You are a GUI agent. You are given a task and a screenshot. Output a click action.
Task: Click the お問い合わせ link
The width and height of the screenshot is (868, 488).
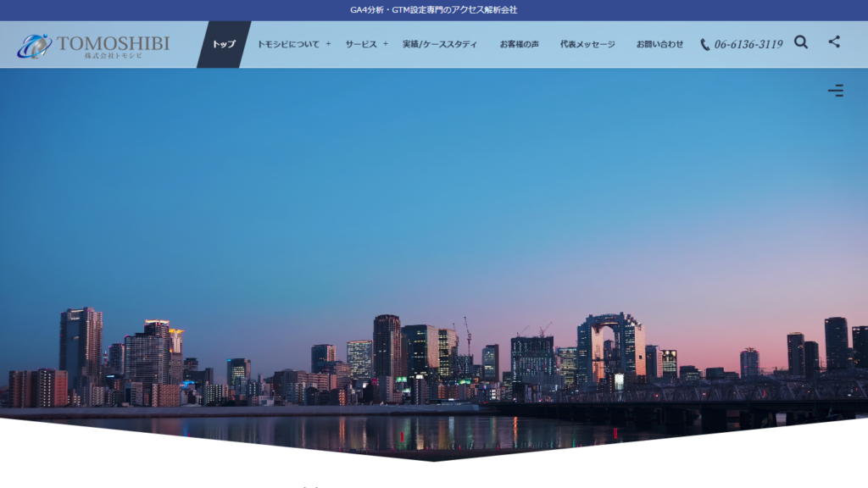tap(659, 44)
